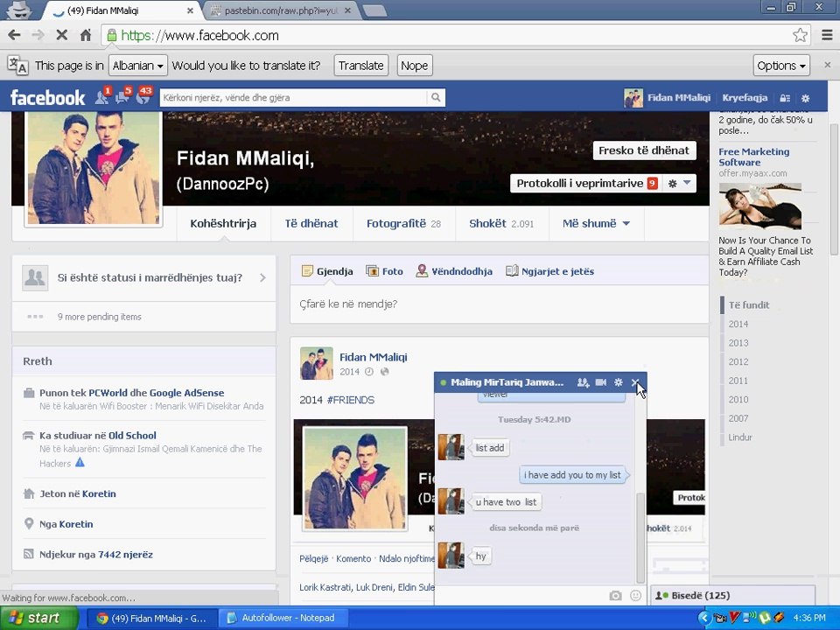Click the Çfarë ke në mendje status box
The width and height of the screenshot is (840, 630).
(499, 304)
